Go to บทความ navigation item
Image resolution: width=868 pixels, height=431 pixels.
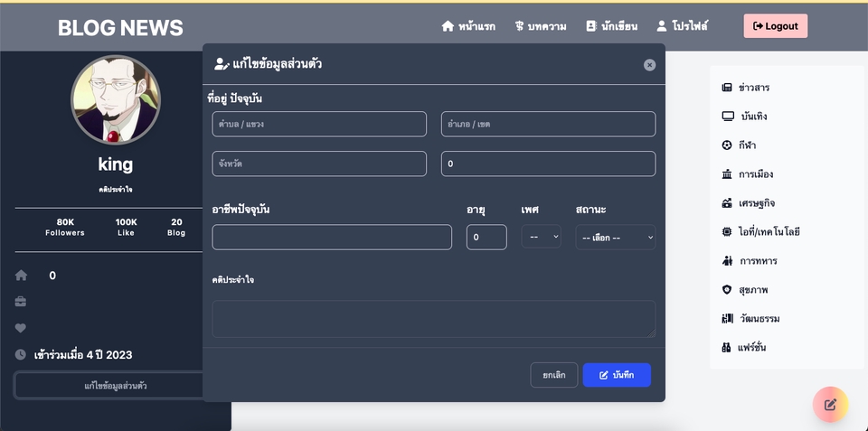(x=541, y=26)
